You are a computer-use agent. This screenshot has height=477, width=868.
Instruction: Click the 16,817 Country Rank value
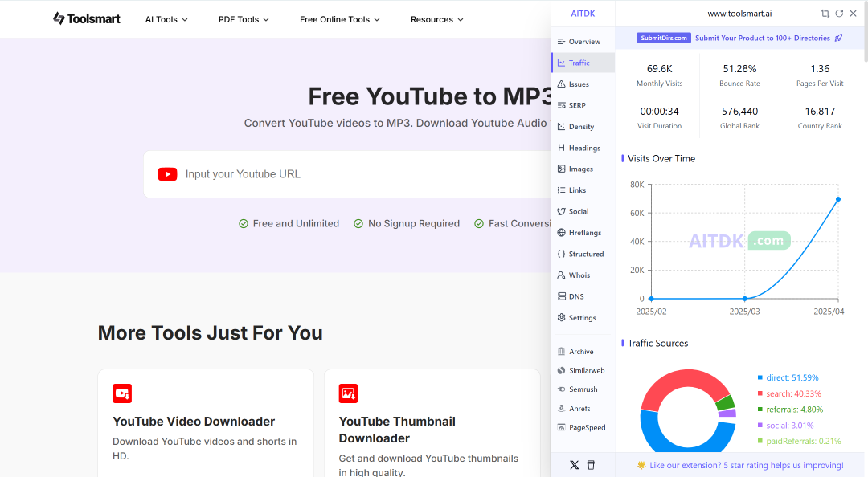click(x=820, y=112)
